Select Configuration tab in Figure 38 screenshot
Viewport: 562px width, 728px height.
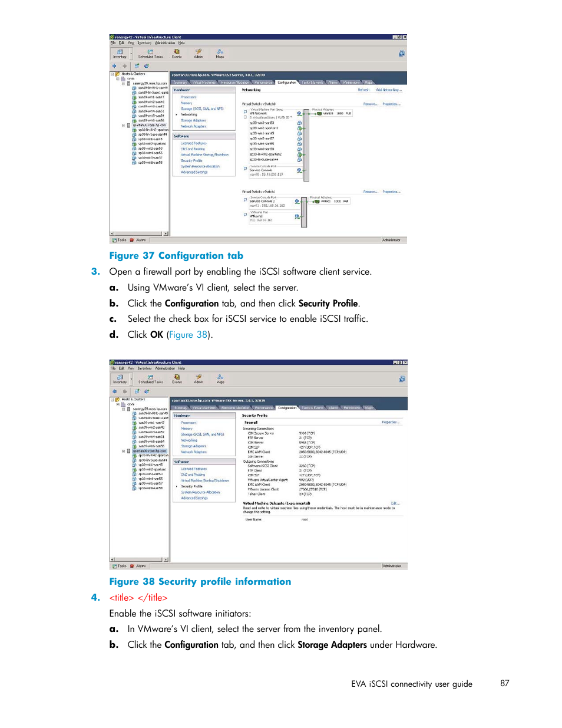click(287, 408)
